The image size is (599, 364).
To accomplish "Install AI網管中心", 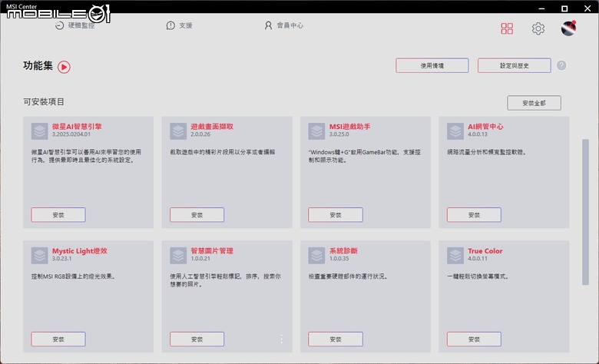I will tap(474, 215).
